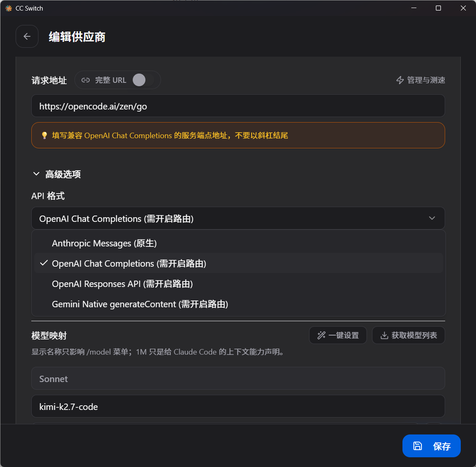Toggle the 完整 URL switch

(143, 80)
